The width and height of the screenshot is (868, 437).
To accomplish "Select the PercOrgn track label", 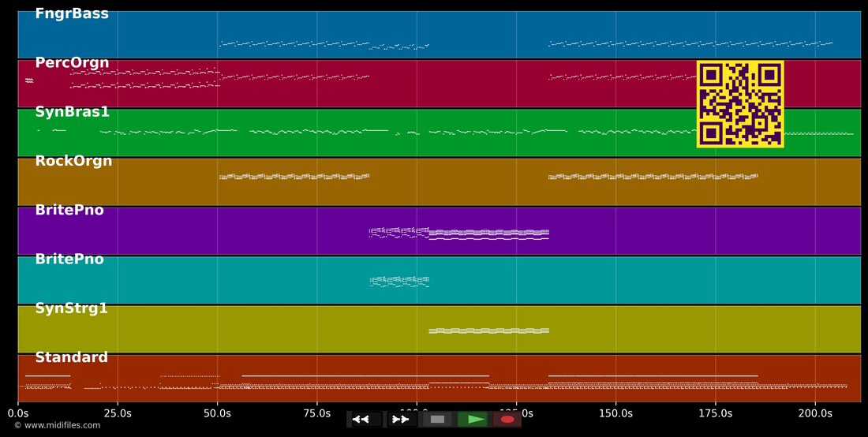I will pos(72,63).
